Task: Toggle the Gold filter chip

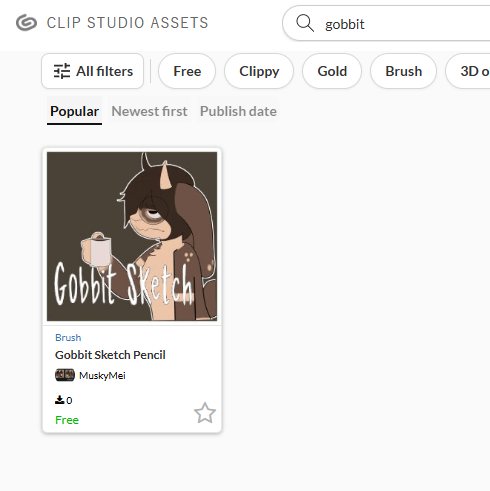Action: coord(332,71)
